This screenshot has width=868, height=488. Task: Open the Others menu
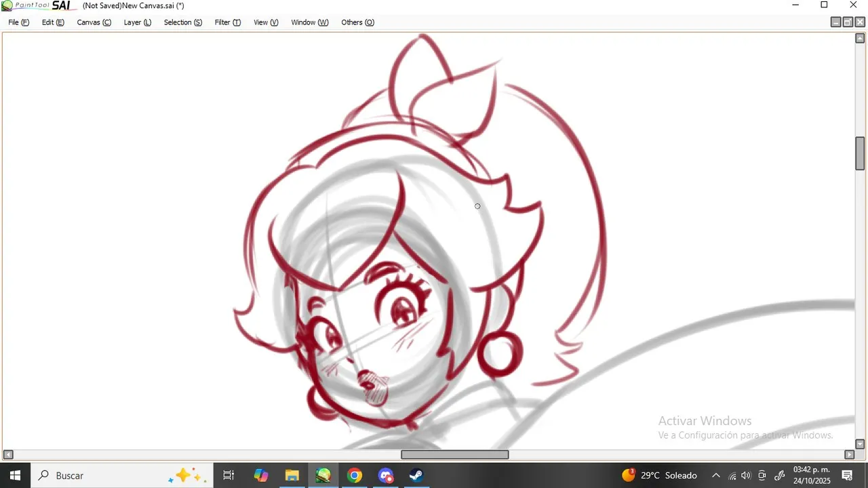pyautogui.click(x=358, y=22)
